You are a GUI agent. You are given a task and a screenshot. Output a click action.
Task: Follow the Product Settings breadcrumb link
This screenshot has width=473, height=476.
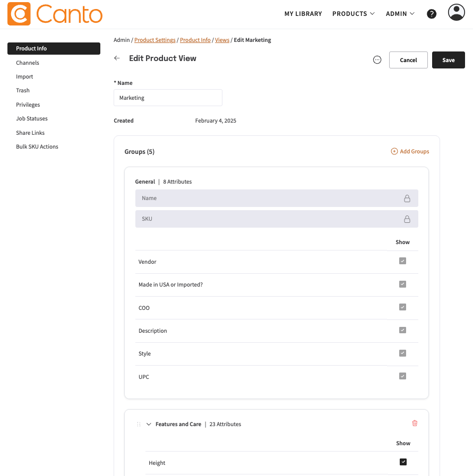click(155, 40)
